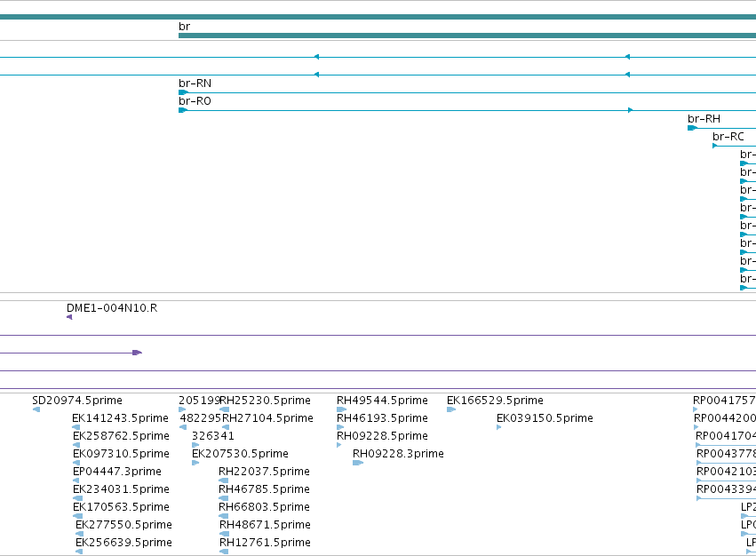Select EK256639.5prime EST label
756x556 pixels.
tap(123, 543)
